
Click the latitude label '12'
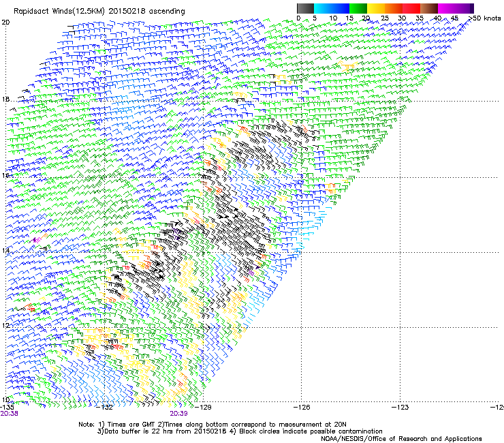pyautogui.click(x=5, y=325)
